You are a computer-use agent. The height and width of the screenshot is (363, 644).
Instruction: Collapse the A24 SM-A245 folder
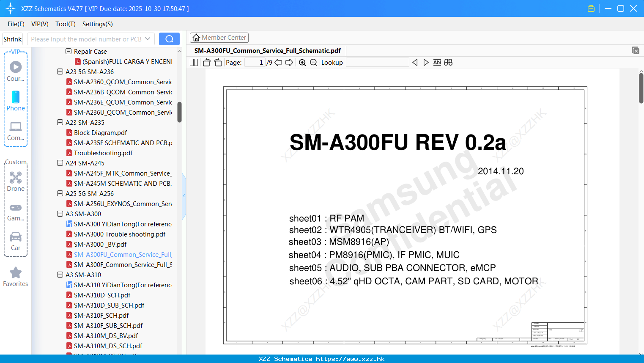pyautogui.click(x=60, y=163)
